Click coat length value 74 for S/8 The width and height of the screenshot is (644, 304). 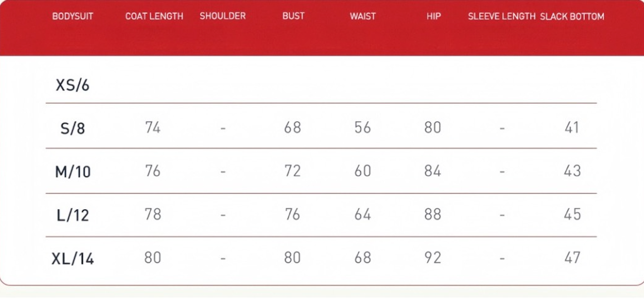[153, 128]
